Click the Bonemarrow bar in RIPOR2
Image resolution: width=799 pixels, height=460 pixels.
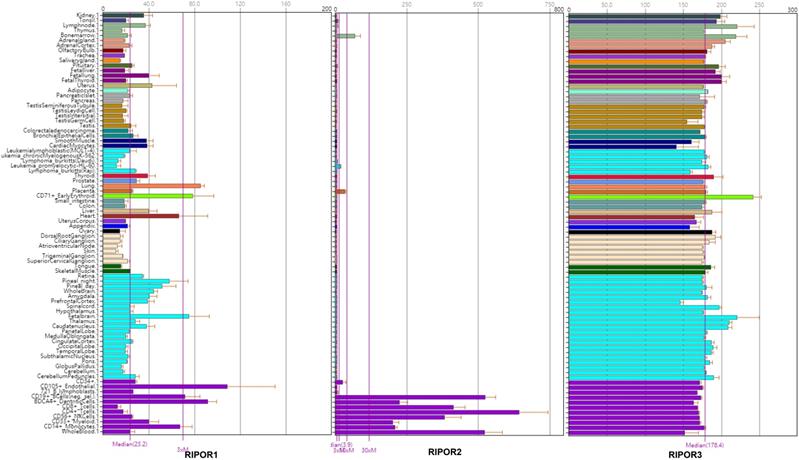click(345, 36)
